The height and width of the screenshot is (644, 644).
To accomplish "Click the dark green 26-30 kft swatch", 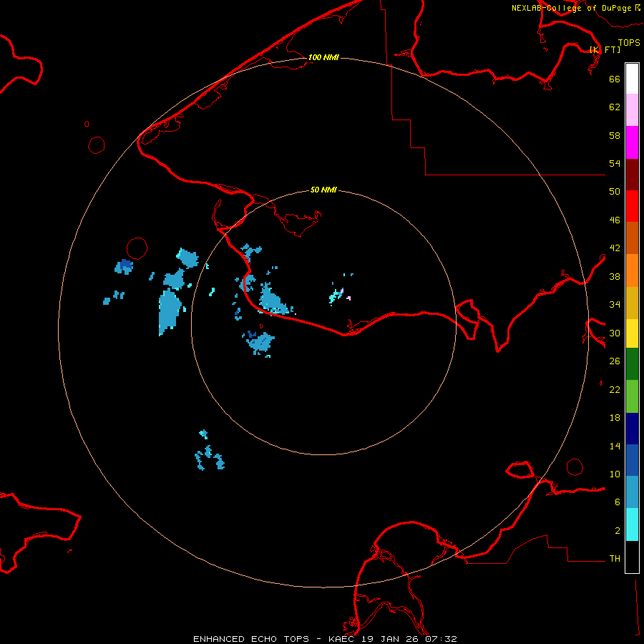I will (x=632, y=364).
